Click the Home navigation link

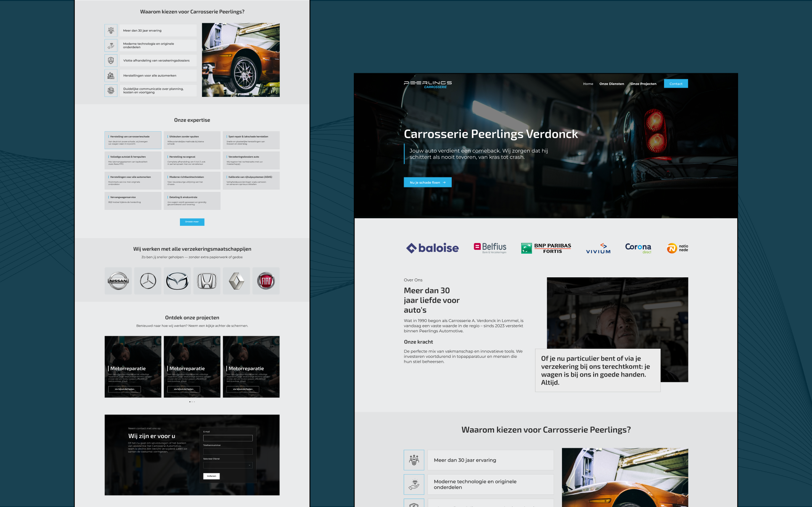click(x=588, y=84)
